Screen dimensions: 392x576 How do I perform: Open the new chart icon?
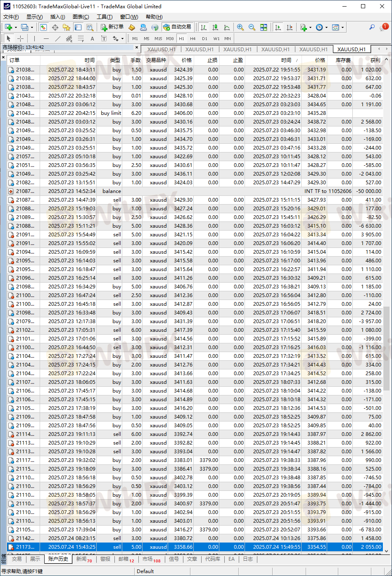(9, 27)
